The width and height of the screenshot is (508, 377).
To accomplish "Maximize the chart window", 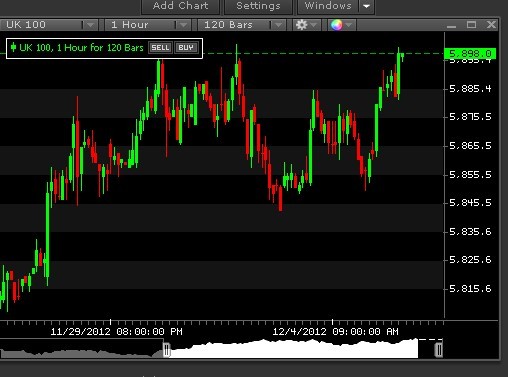I will click(x=471, y=25).
